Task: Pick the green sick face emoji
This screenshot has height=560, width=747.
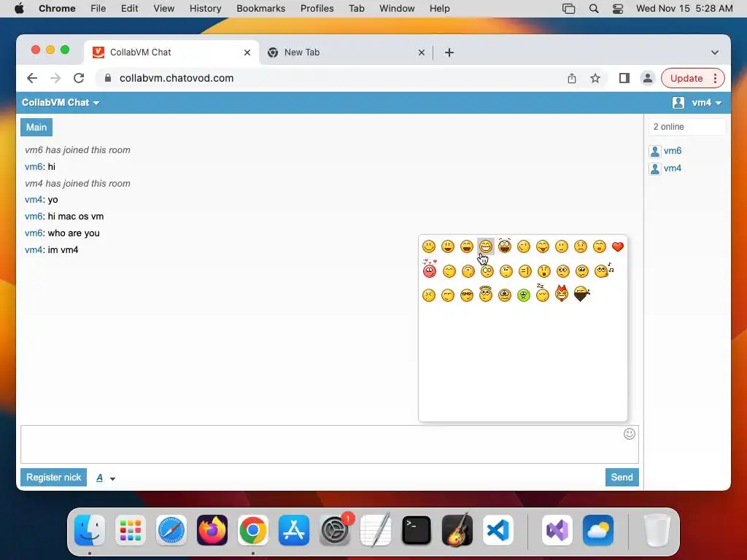Action: point(524,295)
